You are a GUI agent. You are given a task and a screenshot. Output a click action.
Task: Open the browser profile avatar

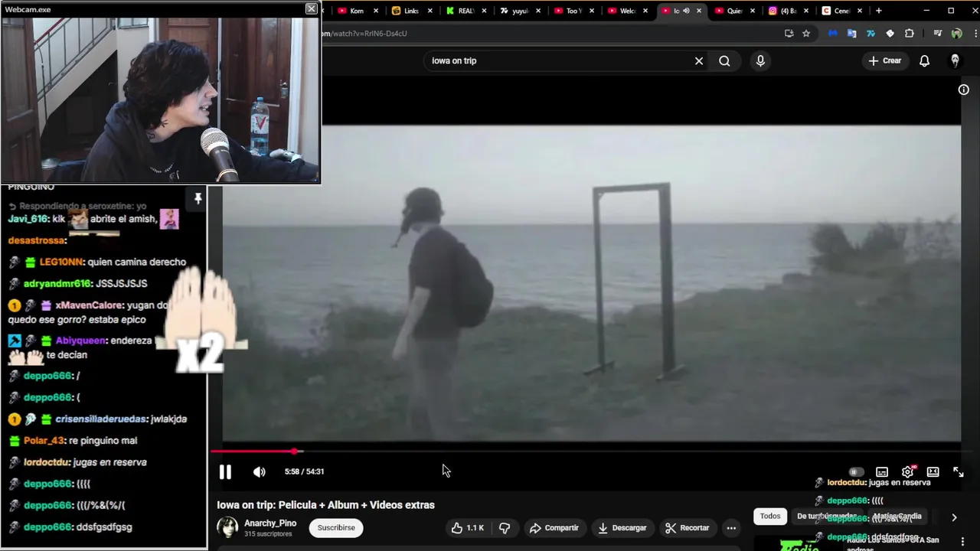[956, 34]
